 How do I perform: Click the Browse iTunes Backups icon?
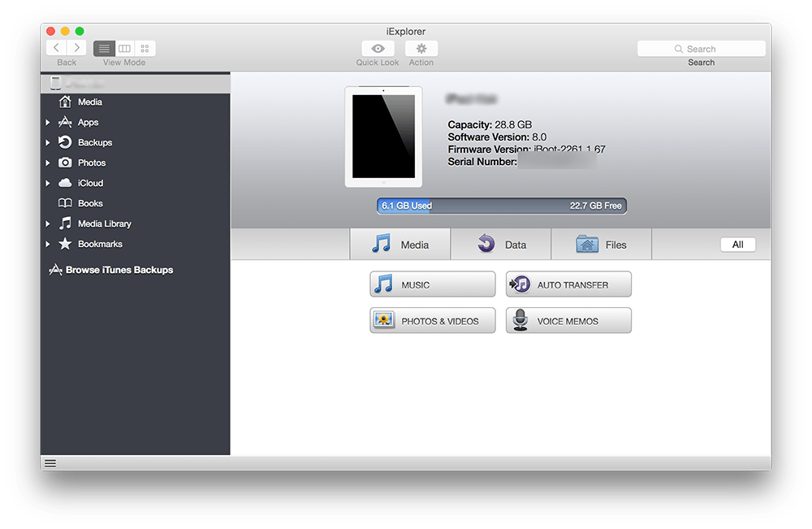pos(55,270)
